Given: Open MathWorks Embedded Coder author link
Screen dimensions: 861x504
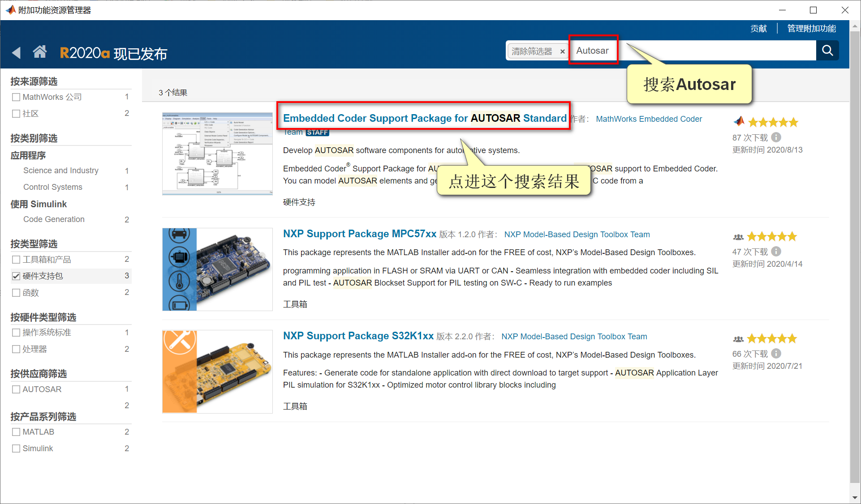Looking at the screenshot, I should pyautogui.click(x=649, y=119).
